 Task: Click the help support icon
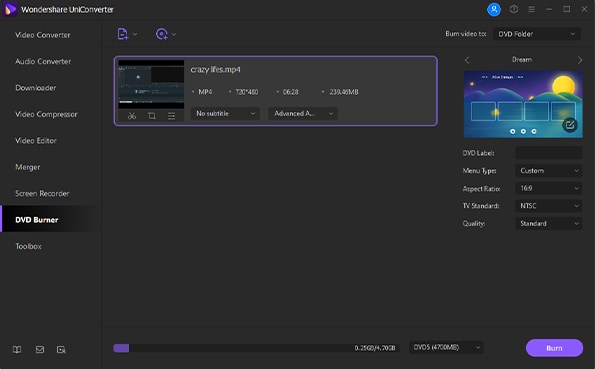[514, 9]
